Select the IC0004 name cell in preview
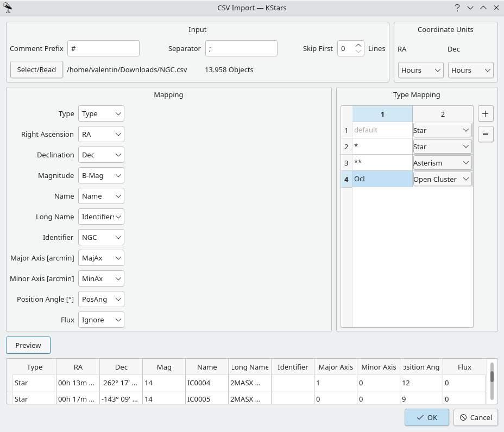This screenshot has width=504, height=432. point(206,383)
